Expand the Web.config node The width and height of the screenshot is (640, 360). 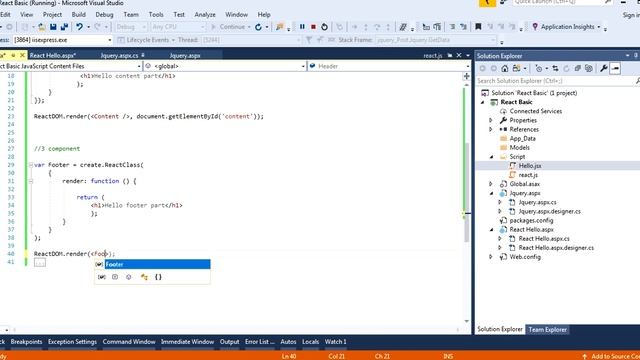pyautogui.click(x=491, y=257)
